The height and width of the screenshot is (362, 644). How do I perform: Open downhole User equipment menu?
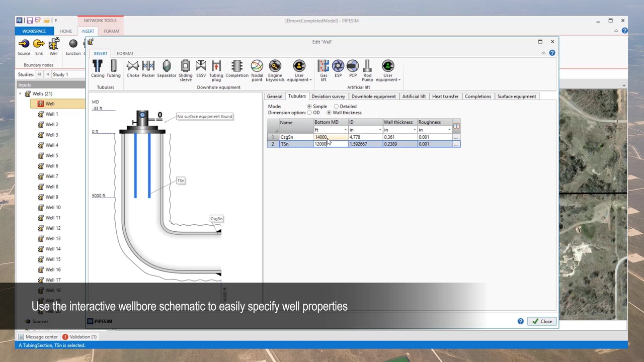point(299,71)
